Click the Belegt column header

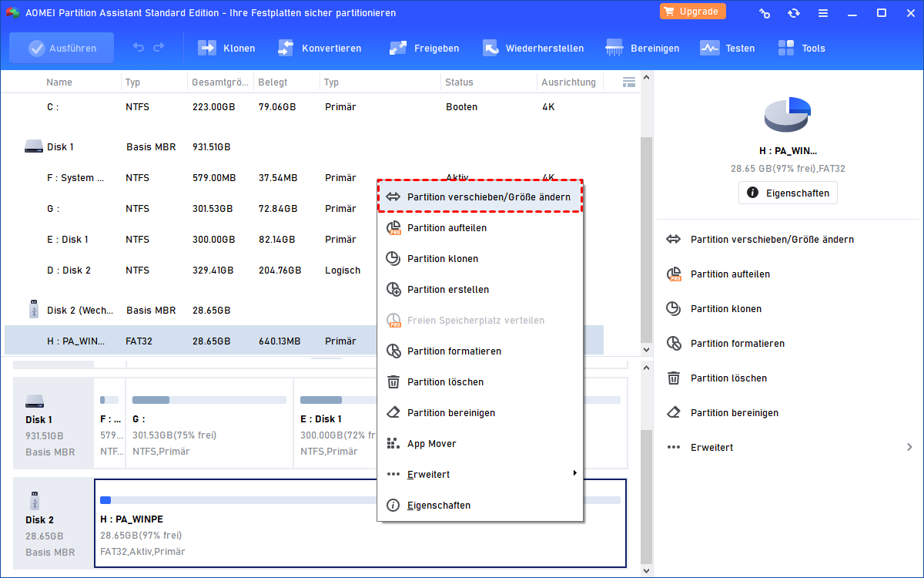(x=271, y=82)
